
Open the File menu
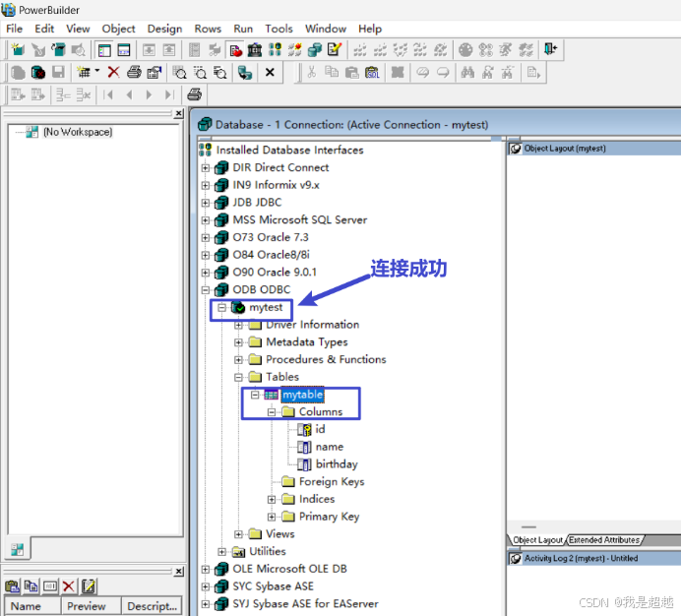coord(15,29)
